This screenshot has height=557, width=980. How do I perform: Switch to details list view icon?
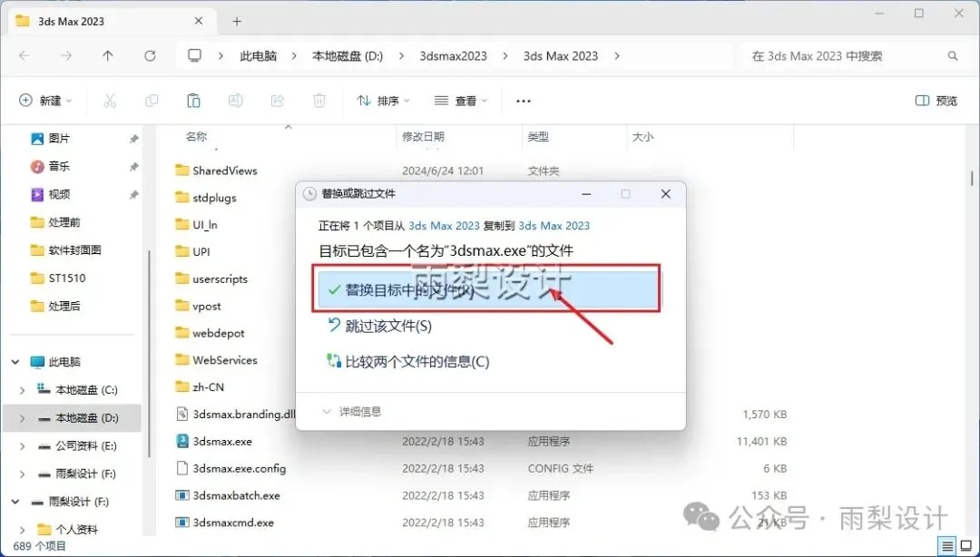(x=947, y=545)
